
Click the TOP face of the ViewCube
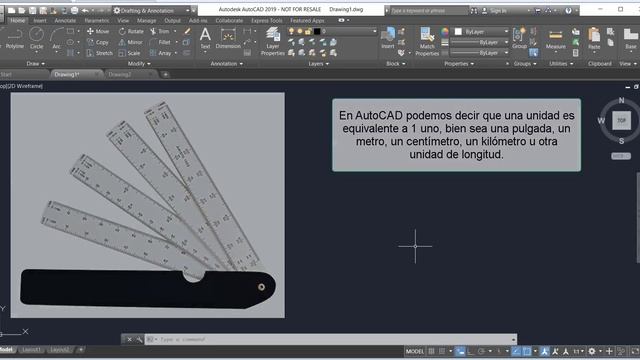pyautogui.click(x=621, y=120)
